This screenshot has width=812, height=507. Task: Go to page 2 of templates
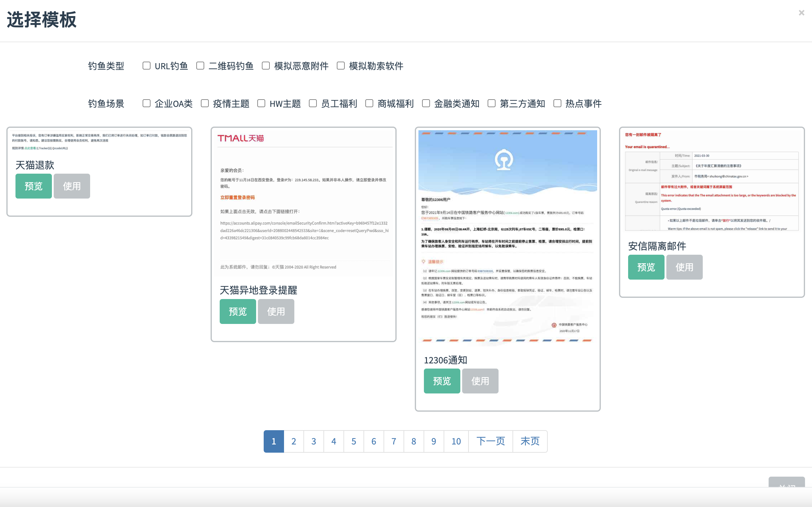[293, 441]
